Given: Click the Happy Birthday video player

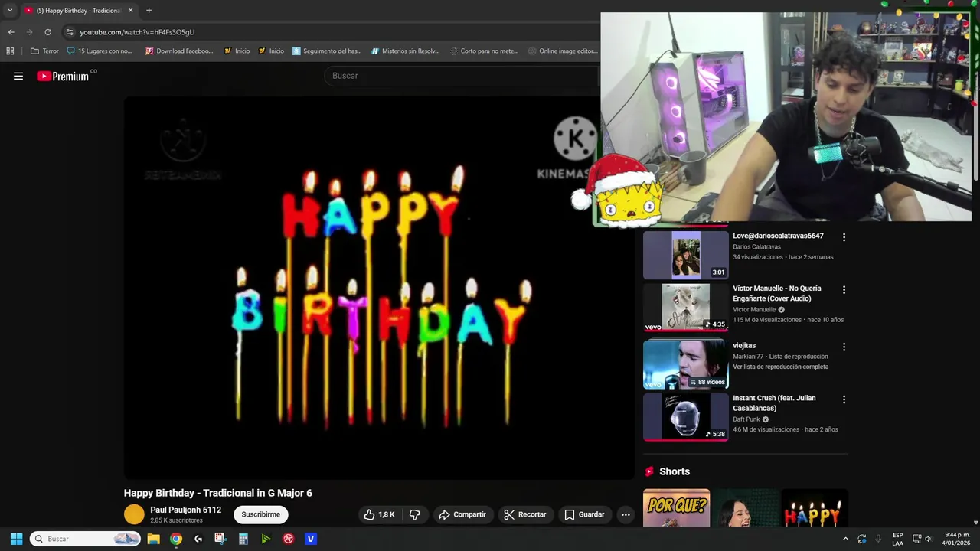Looking at the screenshot, I should 379,287.
